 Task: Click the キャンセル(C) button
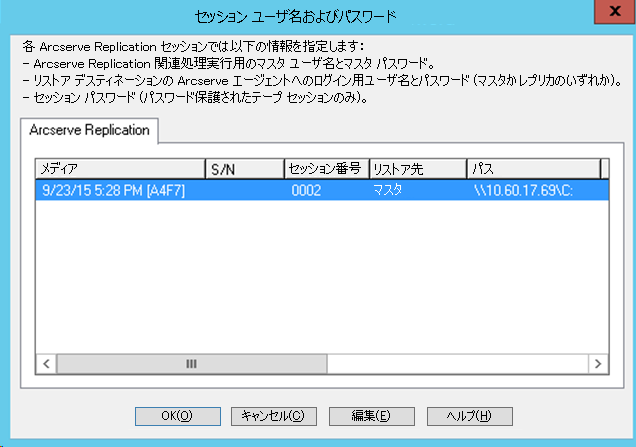[x=274, y=416]
